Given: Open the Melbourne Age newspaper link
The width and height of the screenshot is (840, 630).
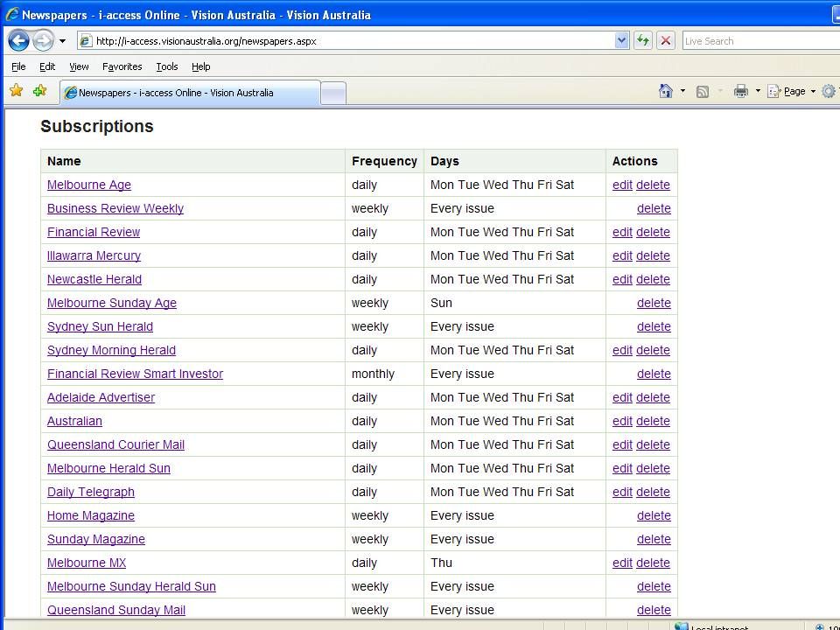Looking at the screenshot, I should [89, 185].
